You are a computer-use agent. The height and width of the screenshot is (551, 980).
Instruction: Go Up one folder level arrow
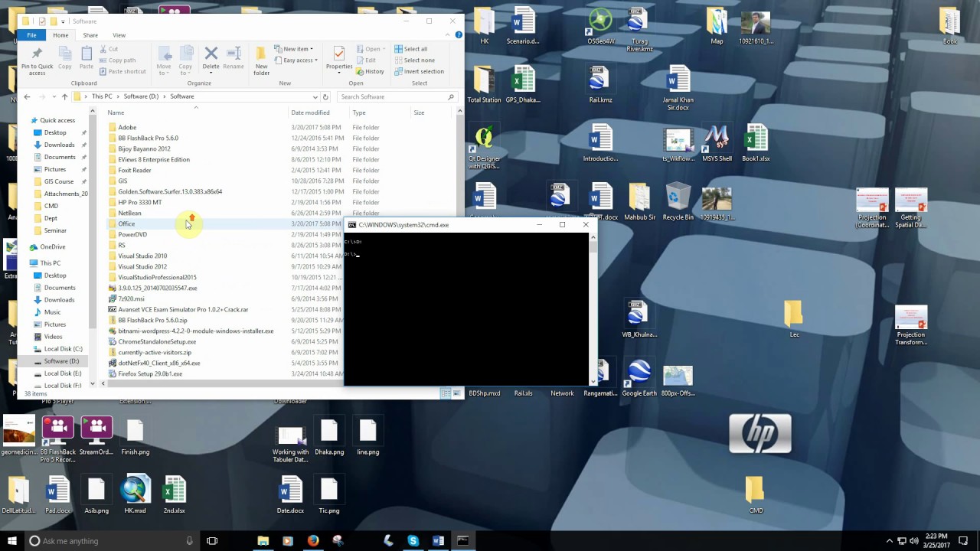64,96
